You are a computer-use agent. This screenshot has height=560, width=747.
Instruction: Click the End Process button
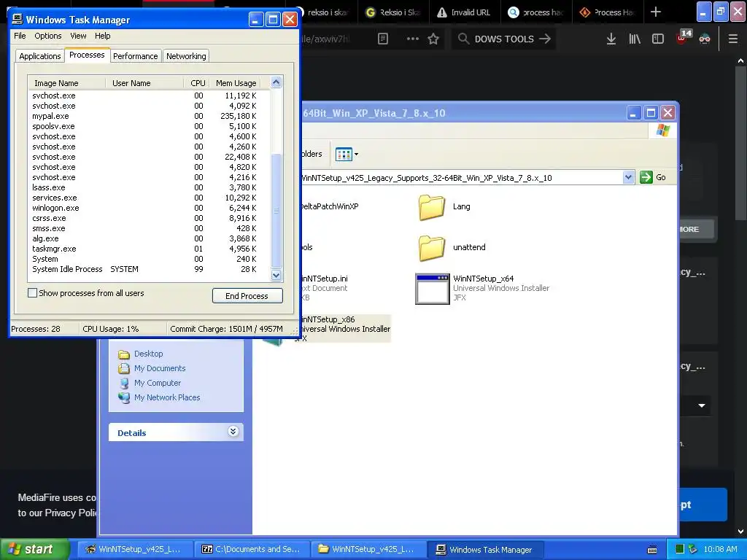tap(247, 296)
